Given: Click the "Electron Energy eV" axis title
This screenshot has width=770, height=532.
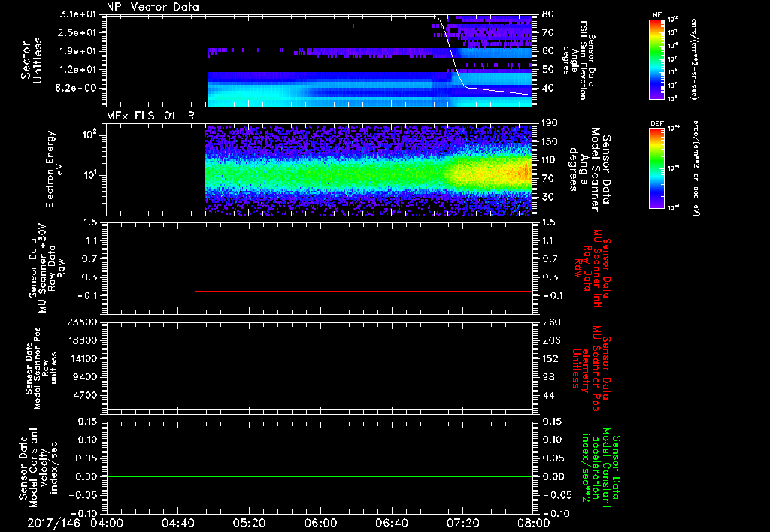Looking at the screenshot, I should coord(53,169).
